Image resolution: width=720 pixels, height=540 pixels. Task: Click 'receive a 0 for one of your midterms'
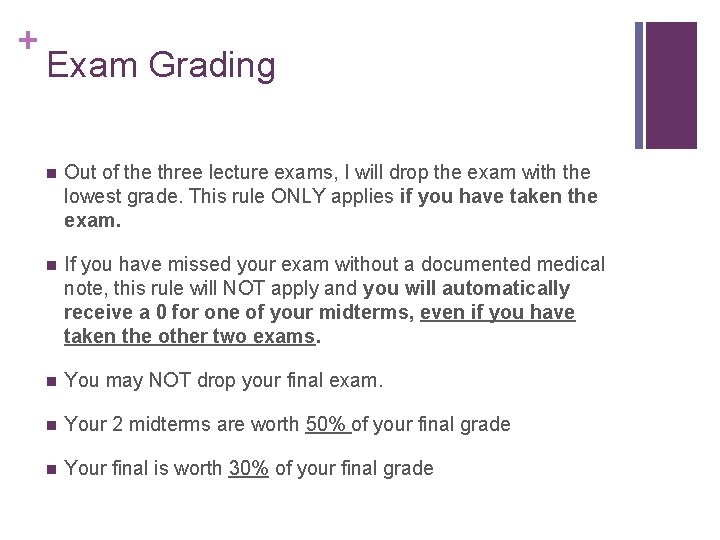pyautogui.click(x=239, y=313)
